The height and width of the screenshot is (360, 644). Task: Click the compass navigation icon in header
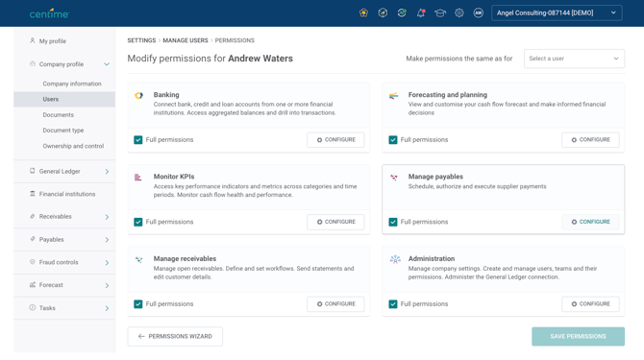[383, 13]
